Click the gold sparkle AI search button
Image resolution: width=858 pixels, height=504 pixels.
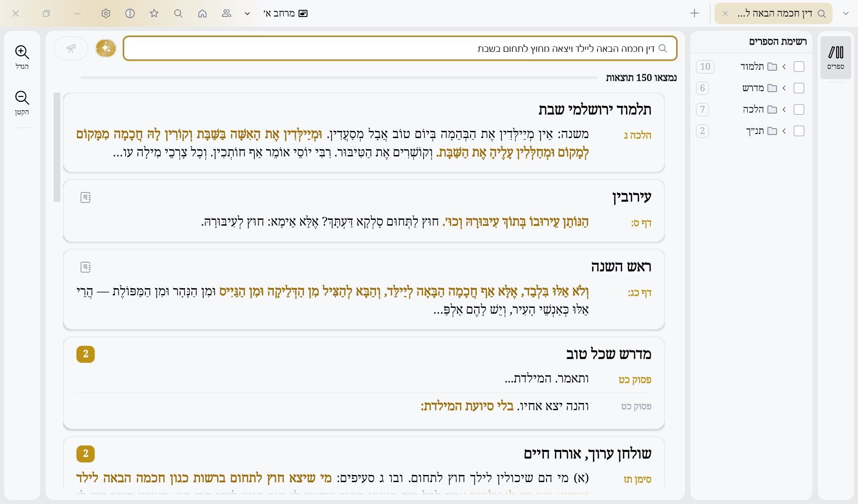click(106, 48)
